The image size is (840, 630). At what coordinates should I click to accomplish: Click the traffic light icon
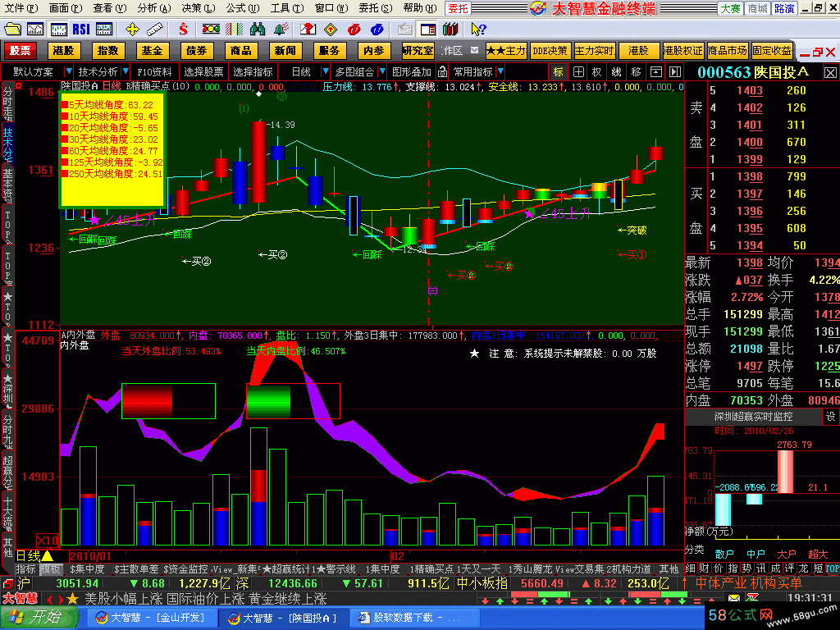pos(211,29)
